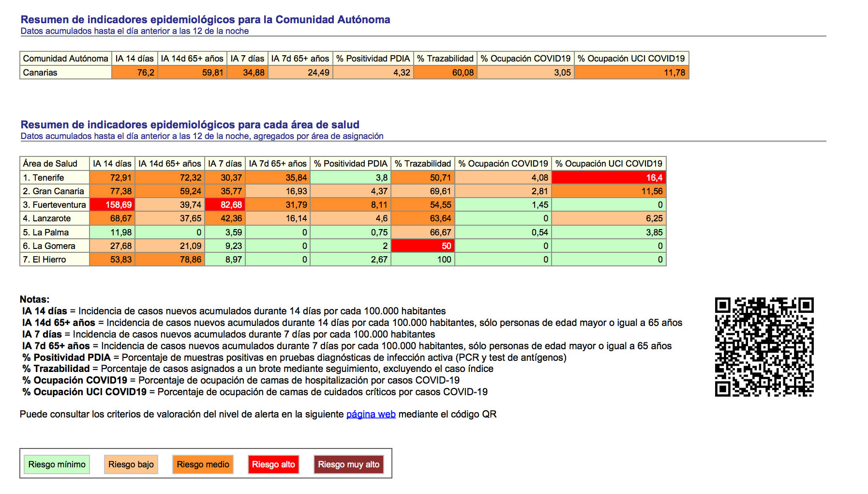Click Canarias IA 7 días value 34,88
Viewport: 868px width, 494px height.
[x=248, y=73]
